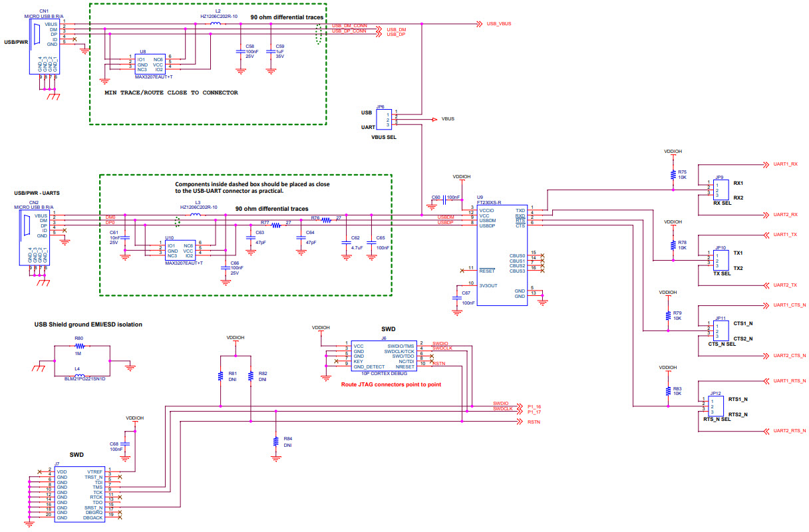Screen dimensions: 809x532
Task: Expand the JP10 TX SEL header block
Action: [x=721, y=259]
